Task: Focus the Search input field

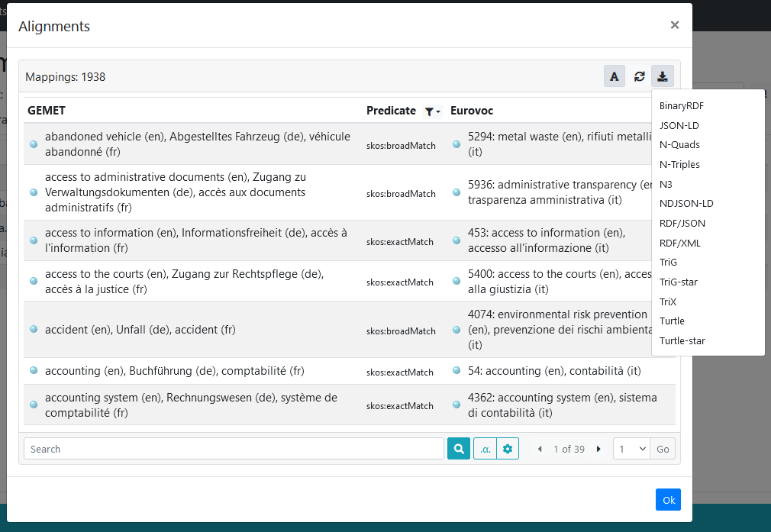Action: tap(234, 448)
